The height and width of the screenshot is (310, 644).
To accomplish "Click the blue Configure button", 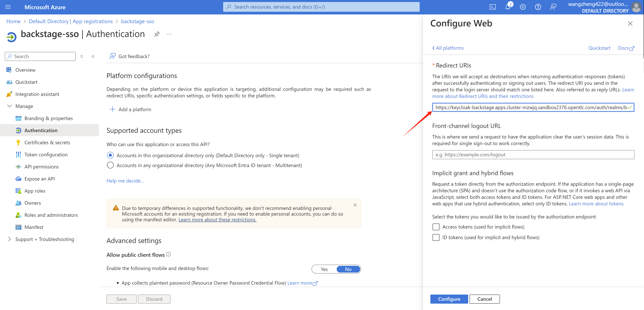I will click(x=449, y=299).
